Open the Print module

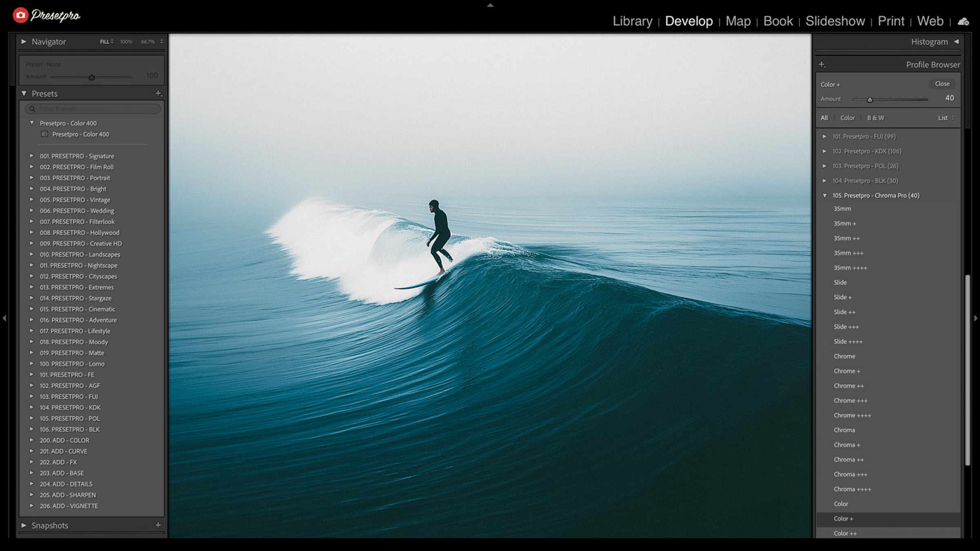click(x=891, y=21)
